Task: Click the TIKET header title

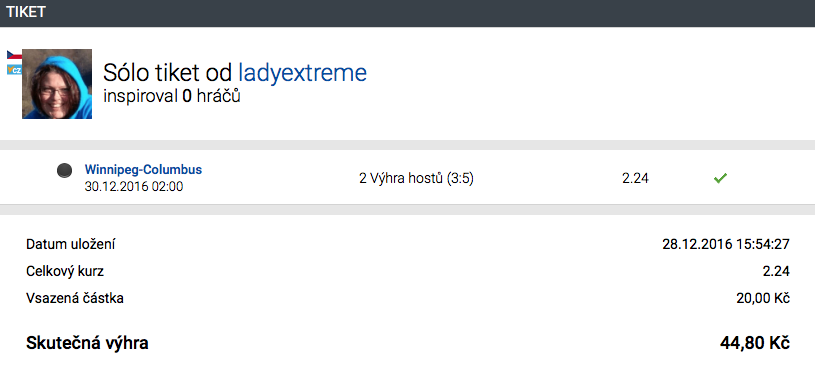Action: click(25, 12)
